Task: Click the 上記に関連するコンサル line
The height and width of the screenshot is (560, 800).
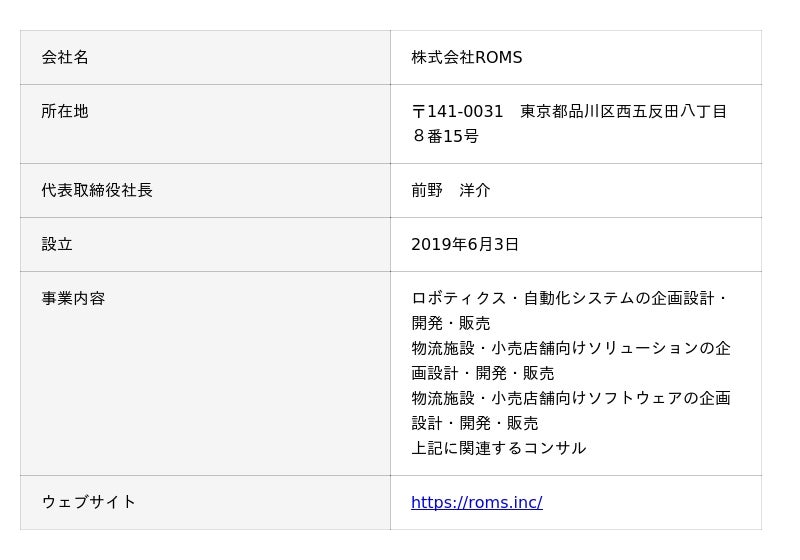Action: 498,448
